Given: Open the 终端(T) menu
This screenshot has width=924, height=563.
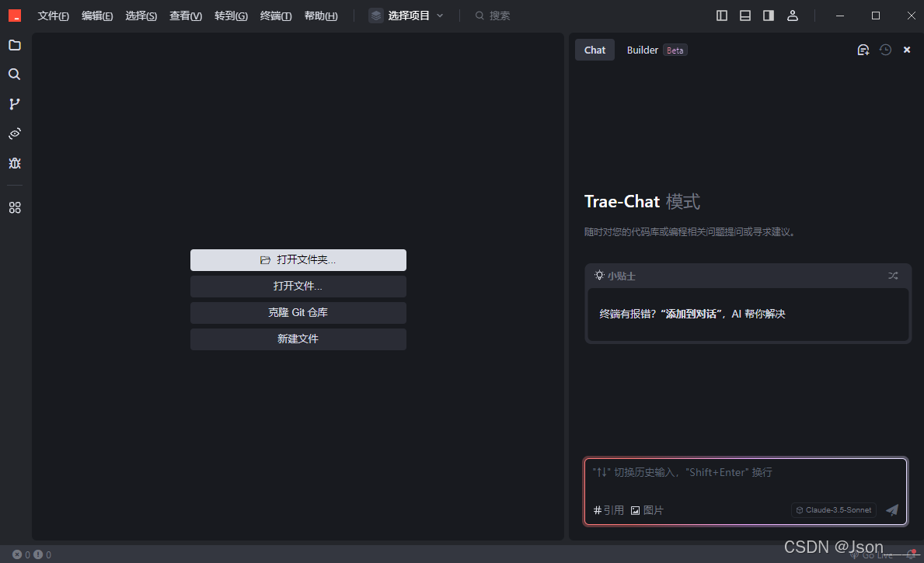Looking at the screenshot, I should tap(276, 16).
